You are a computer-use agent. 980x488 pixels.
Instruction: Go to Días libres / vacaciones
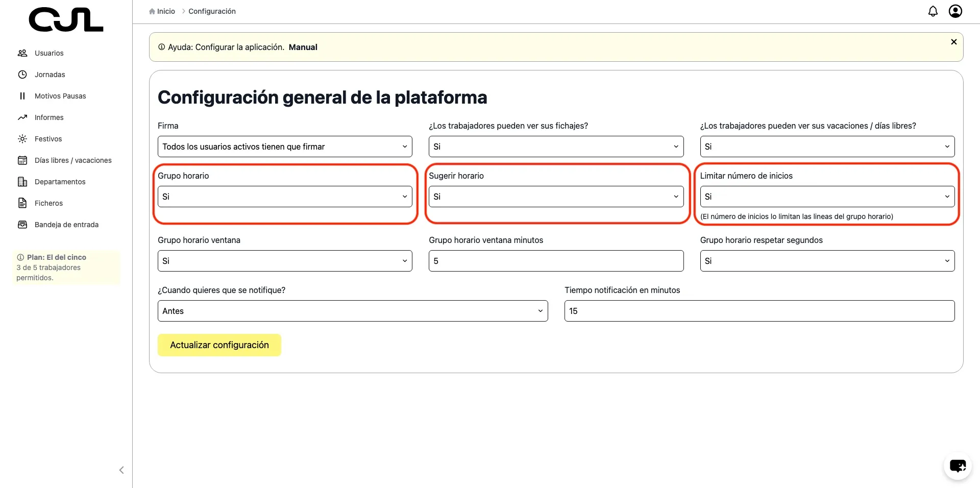click(73, 160)
